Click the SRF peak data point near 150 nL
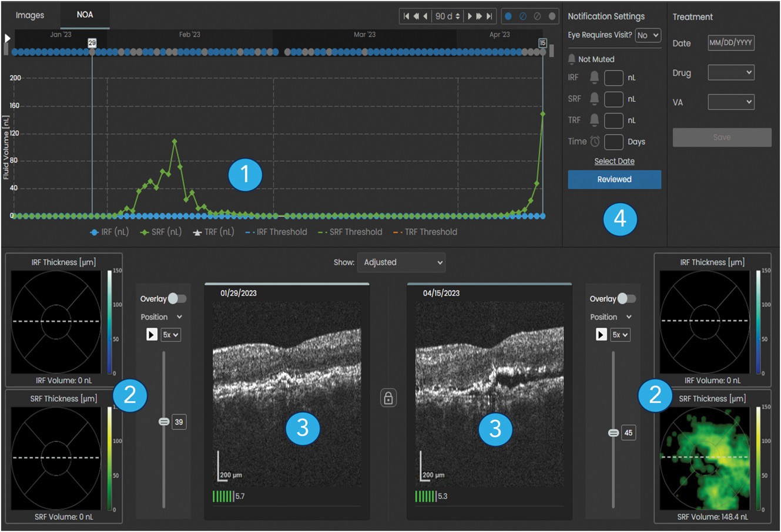The height and width of the screenshot is (532, 781). pos(542,114)
